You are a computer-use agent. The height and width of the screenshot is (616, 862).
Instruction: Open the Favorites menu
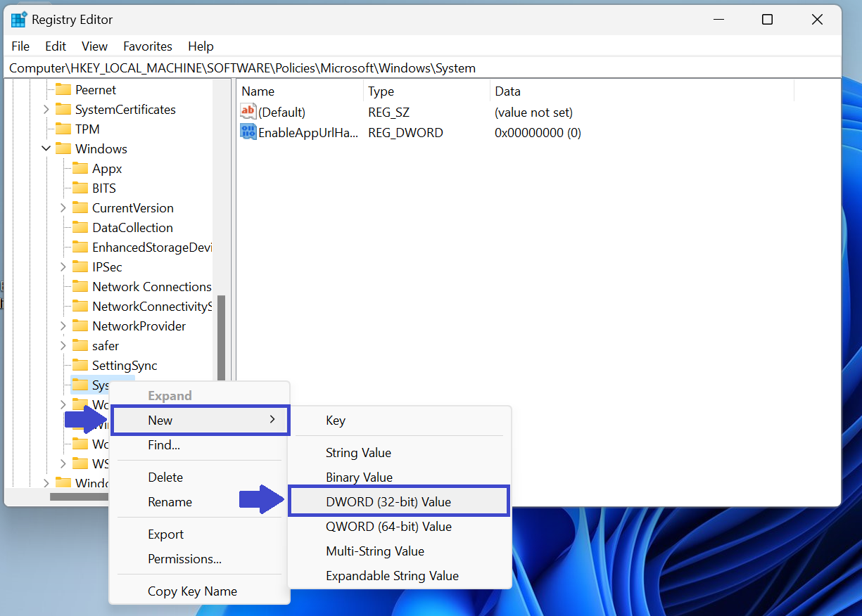tap(147, 46)
